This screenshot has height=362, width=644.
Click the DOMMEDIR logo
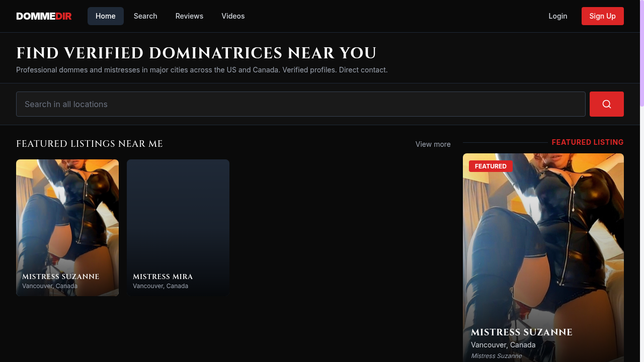click(44, 16)
